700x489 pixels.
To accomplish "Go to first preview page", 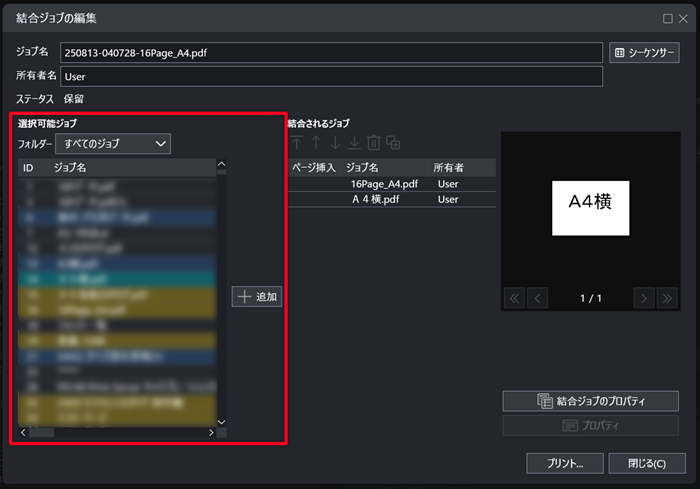I will (514, 298).
